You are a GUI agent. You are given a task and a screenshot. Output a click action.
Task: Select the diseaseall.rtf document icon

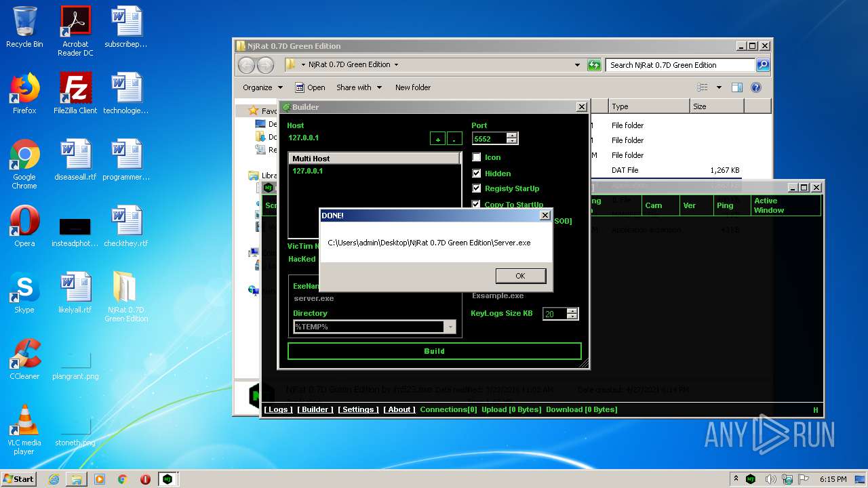[75, 160]
